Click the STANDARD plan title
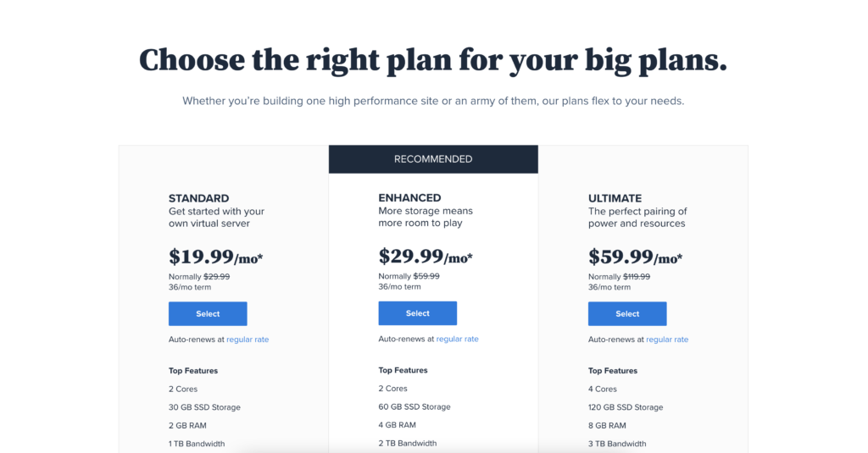The height and width of the screenshot is (453, 868). (198, 198)
